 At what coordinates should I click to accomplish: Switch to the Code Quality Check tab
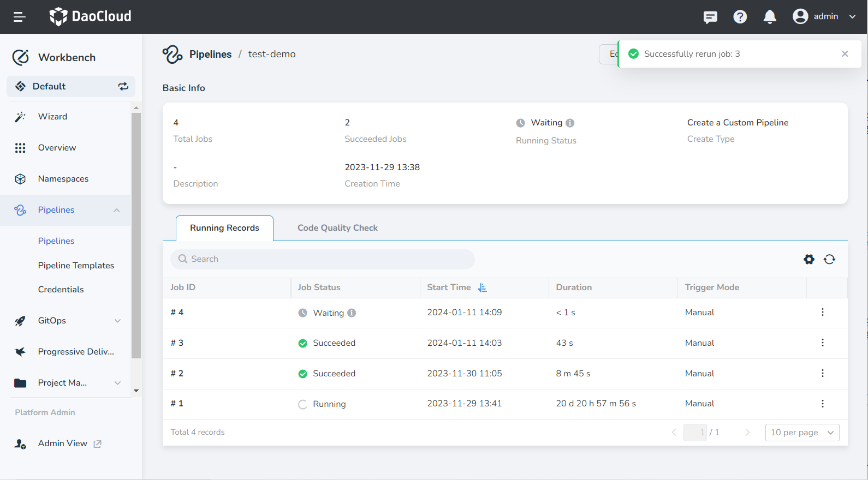(x=337, y=228)
